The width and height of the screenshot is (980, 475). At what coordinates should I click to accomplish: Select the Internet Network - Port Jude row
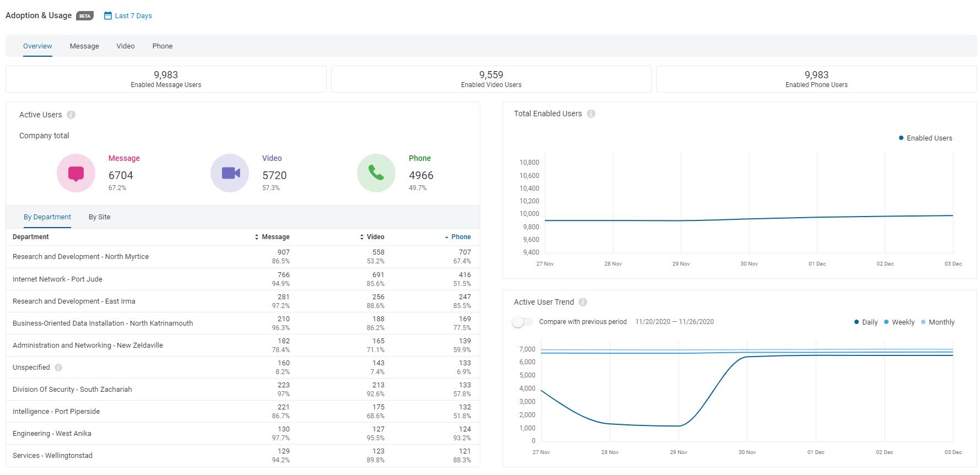[x=57, y=279]
